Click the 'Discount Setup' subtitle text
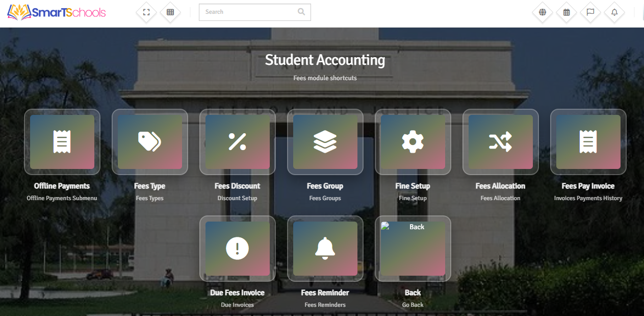 238,198
